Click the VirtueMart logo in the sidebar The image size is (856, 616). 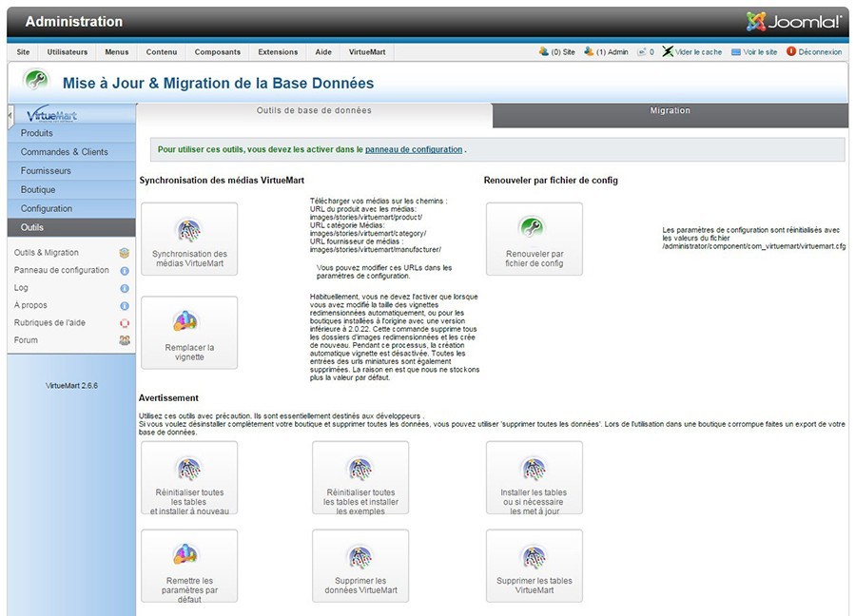[51, 114]
